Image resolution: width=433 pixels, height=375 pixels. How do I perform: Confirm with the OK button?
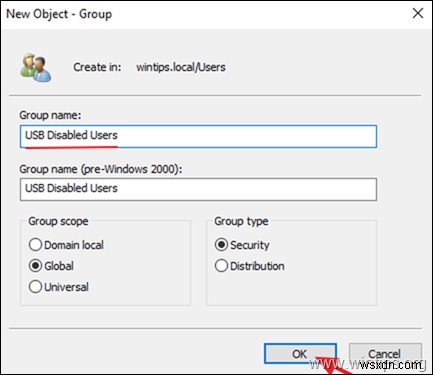click(x=300, y=354)
